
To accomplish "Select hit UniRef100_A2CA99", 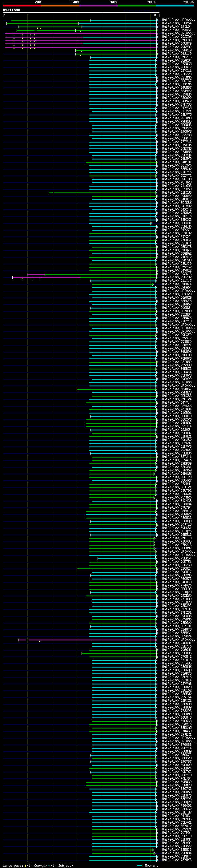I will (x=176, y=98).
